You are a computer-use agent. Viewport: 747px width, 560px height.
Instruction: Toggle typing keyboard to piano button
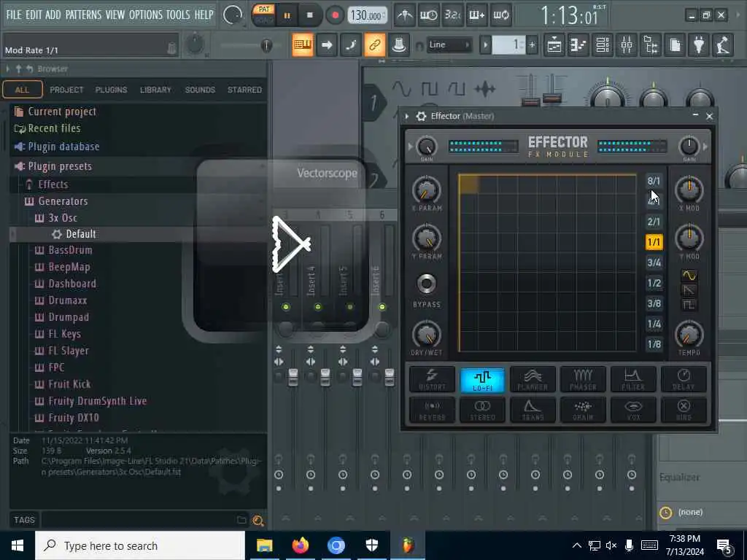click(x=303, y=45)
